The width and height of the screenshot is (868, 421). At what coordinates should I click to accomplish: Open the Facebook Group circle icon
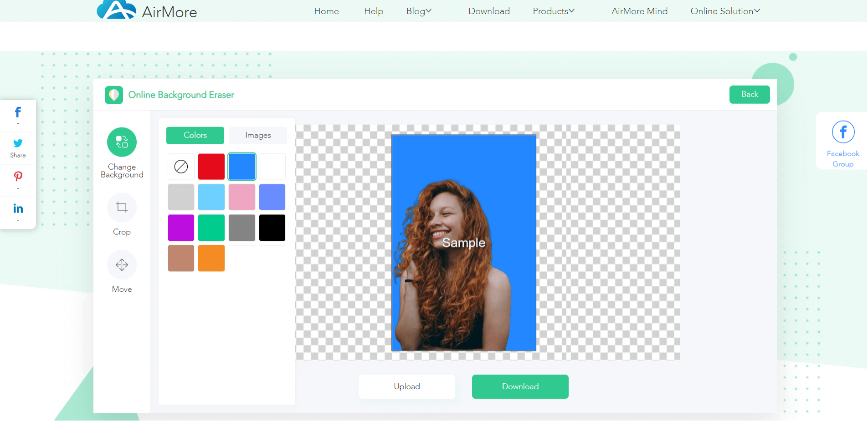pyautogui.click(x=843, y=132)
